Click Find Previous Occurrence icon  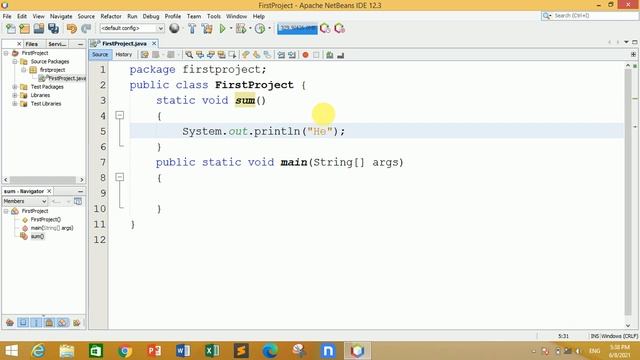(x=200, y=55)
